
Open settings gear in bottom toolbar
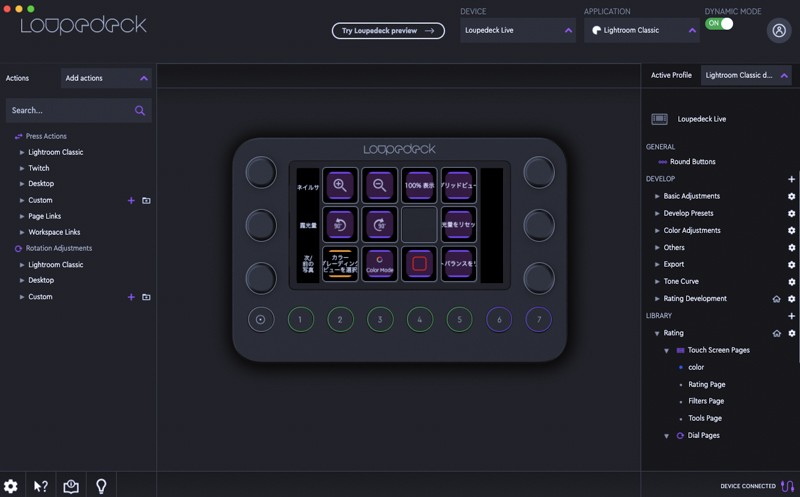11,486
